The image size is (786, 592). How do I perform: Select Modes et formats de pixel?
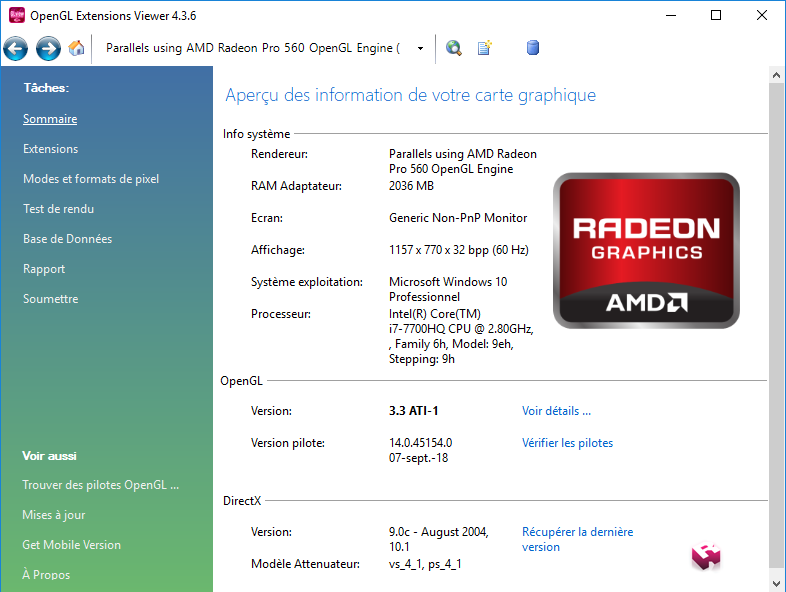click(x=91, y=179)
